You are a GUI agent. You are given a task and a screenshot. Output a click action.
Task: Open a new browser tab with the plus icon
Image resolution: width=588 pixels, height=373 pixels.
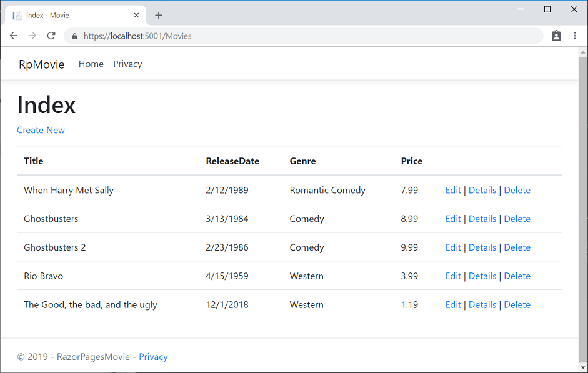(x=158, y=15)
